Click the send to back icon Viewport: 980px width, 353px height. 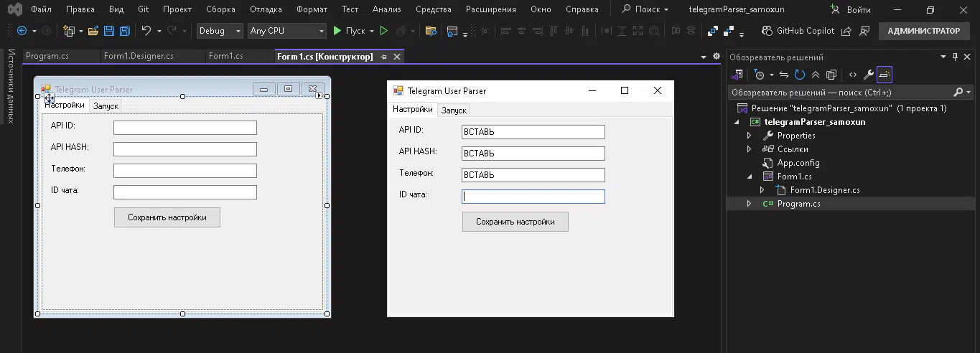tap(728, 31)
